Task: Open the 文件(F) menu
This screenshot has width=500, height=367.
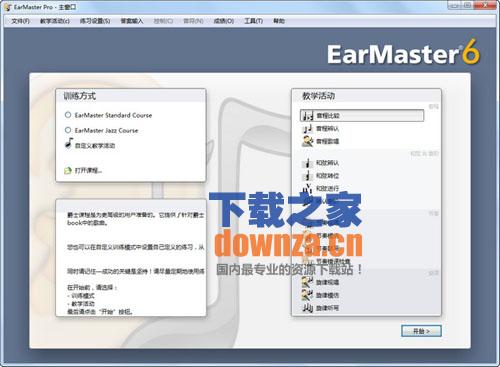Action: pyautogui.click(x=21, y=21)
